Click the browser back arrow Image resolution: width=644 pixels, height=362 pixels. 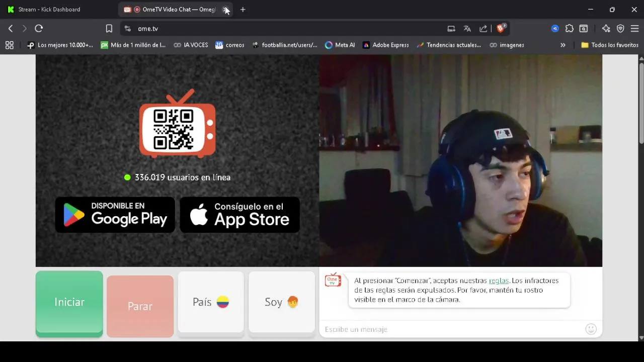coord(11,29)
